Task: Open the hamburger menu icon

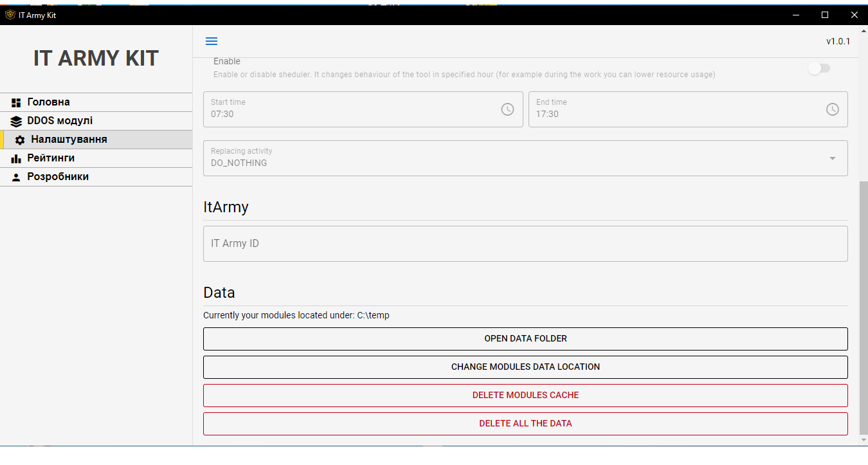Action: 212,41
